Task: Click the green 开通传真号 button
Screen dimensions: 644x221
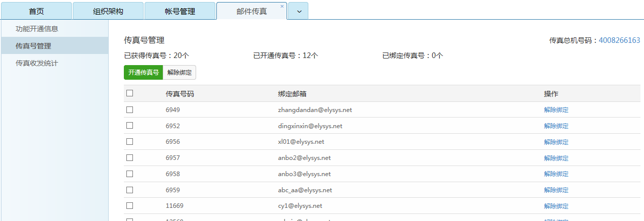Action: pos(143,73)
